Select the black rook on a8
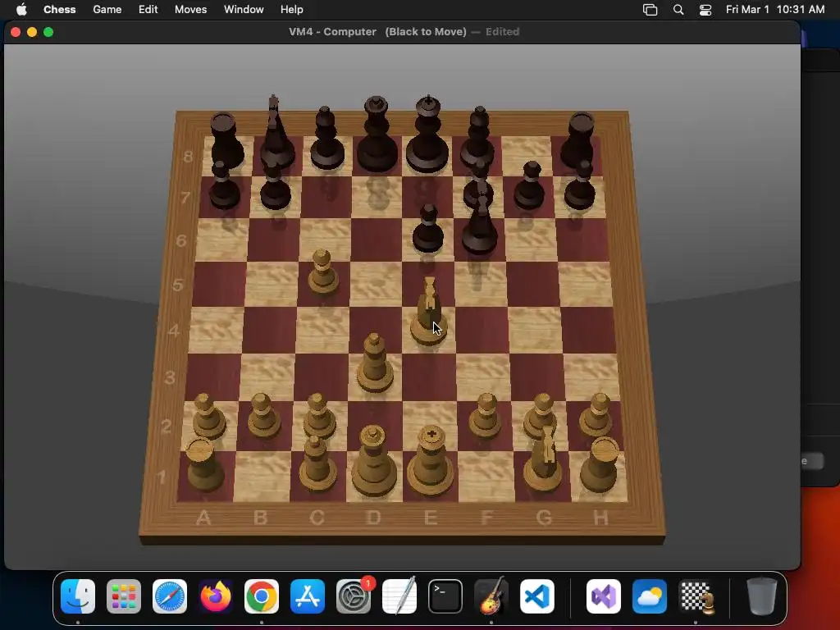 tap(226, 140)
